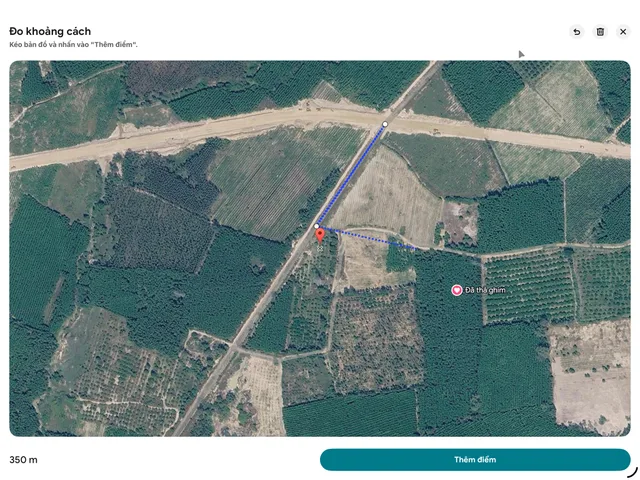Click the Đã thả ghim label
The height and width of the screenshot is (480, 640).
(485, 290)
